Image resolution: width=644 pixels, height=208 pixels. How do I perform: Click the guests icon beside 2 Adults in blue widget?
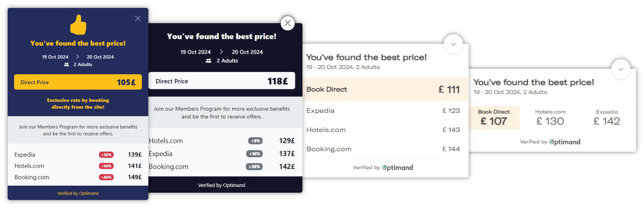(x=66, y=65)
